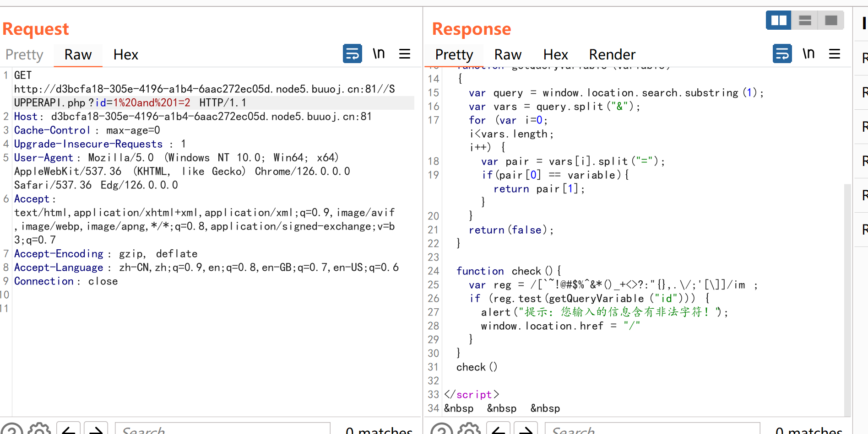Open the Response panel hamburger menu

coord(835,54)
